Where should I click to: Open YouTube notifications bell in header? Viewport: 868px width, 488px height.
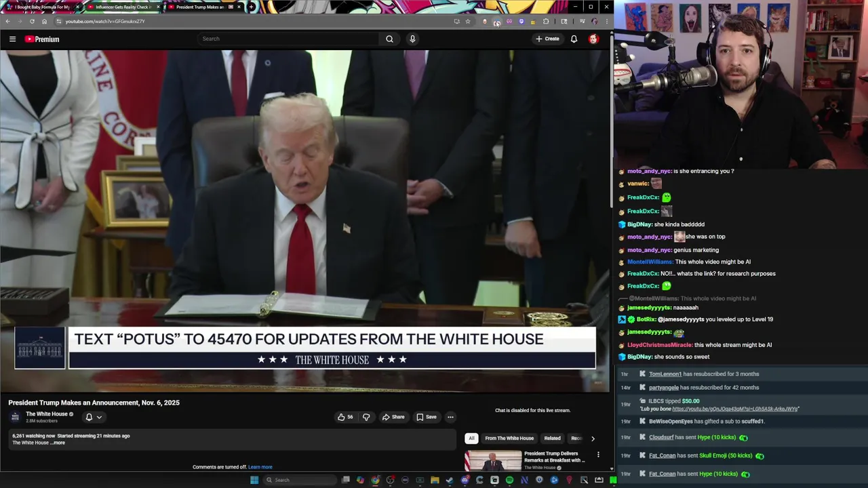pyautogui.click(x=574, y=39)
